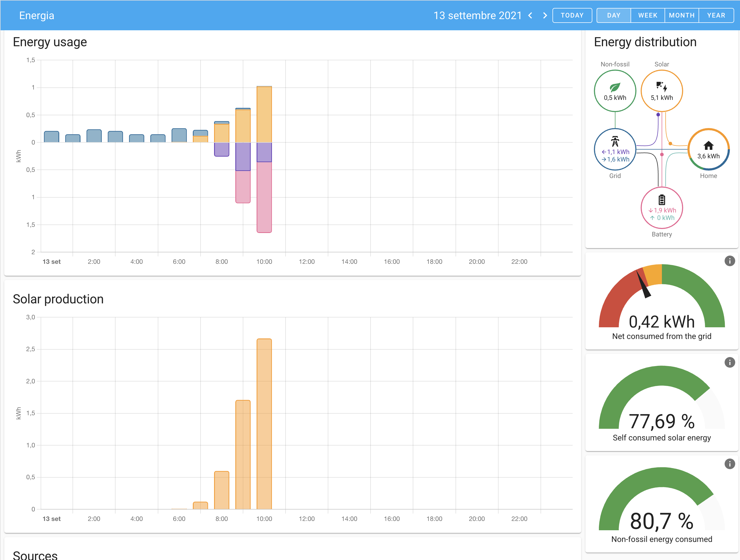Go to next day with right chevron
740x560 pixels.
click(x=545, y=15)
